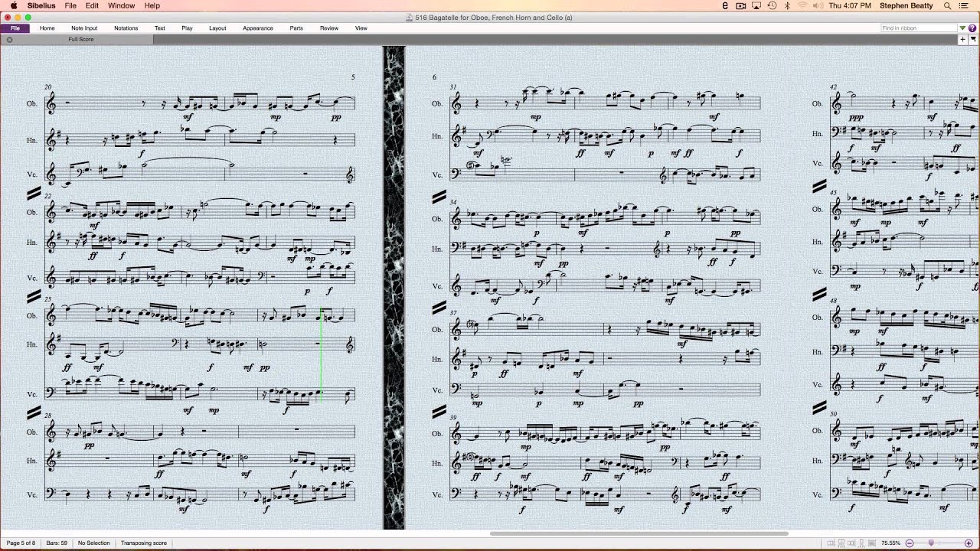
Task: Open the Edit menu
Action: [92, 6]
